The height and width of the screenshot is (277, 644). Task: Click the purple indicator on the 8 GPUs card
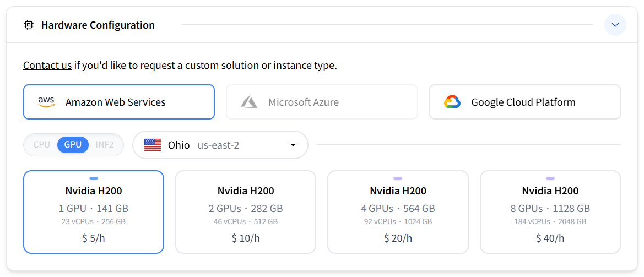[x=550, y=178]
